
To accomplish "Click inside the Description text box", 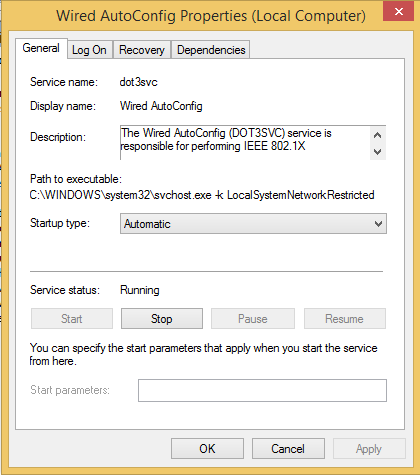I will (245, 143).
